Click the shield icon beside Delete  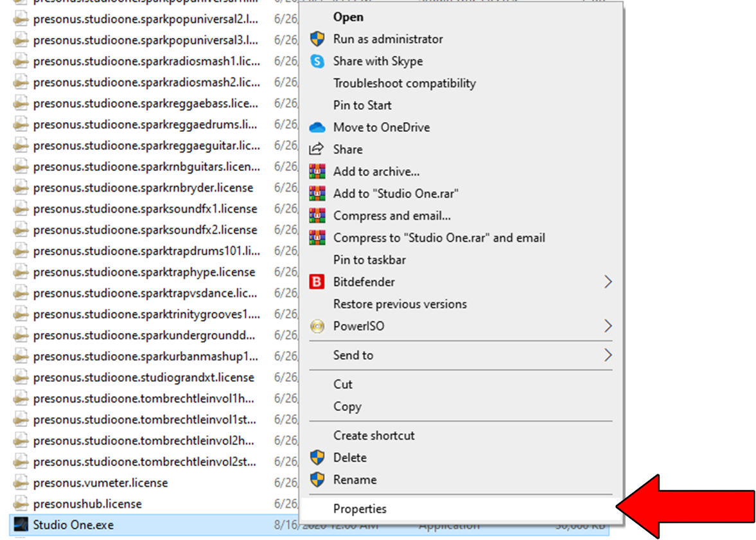coord(317,458)
